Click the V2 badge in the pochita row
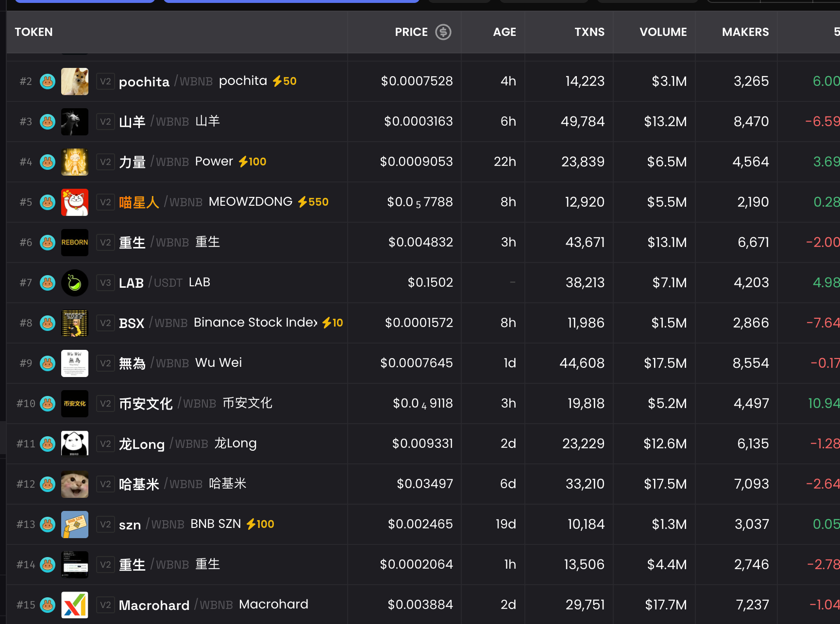840x624 pixels. 105,81
